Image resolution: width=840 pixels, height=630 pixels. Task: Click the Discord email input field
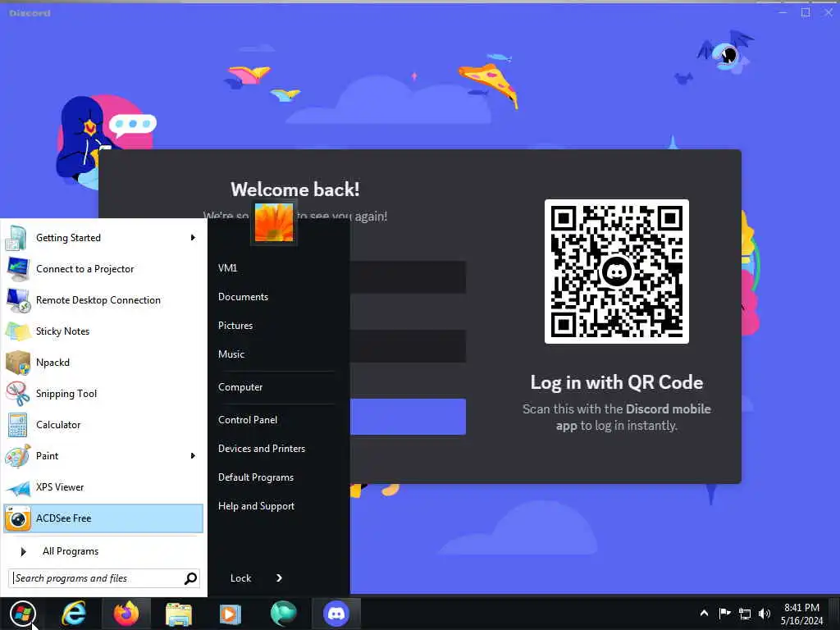(408, 277)
